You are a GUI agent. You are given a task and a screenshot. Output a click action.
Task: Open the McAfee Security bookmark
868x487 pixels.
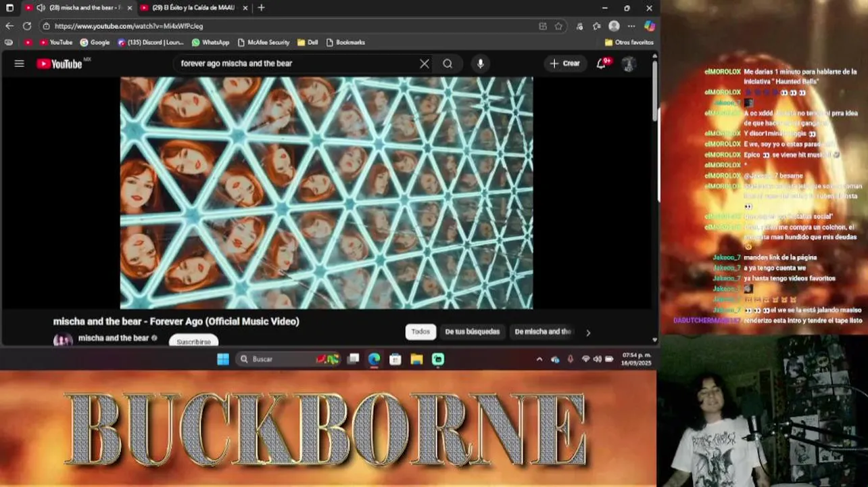pos(264,42)
